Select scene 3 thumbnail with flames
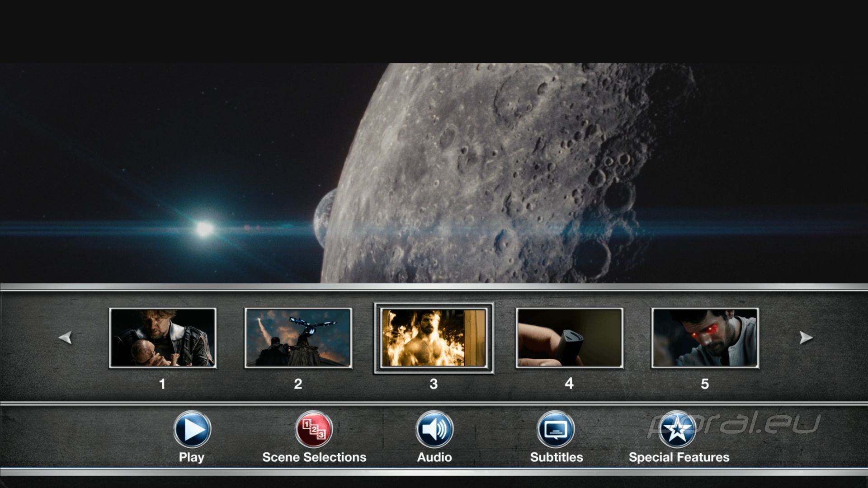This screenshot has width=868, height=488. (x=434, y=338)
